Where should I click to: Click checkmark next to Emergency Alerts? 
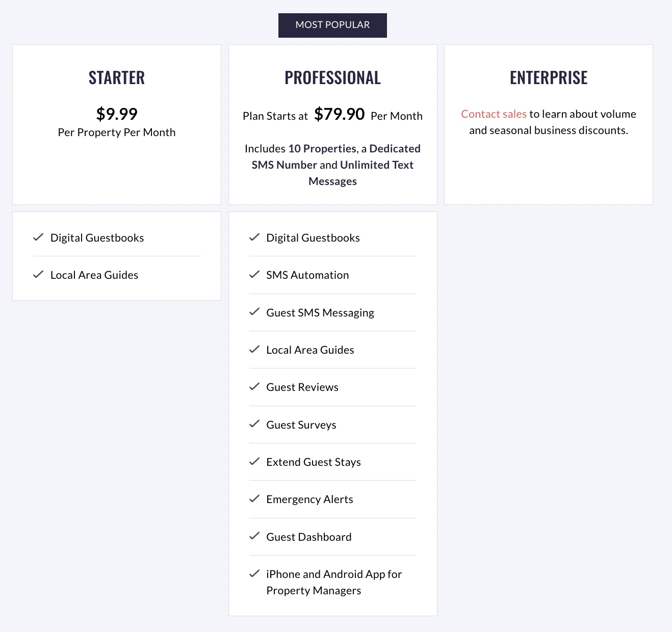254,498
